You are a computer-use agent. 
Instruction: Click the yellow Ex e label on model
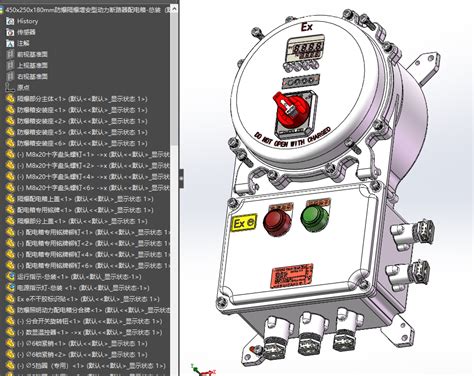244,222
